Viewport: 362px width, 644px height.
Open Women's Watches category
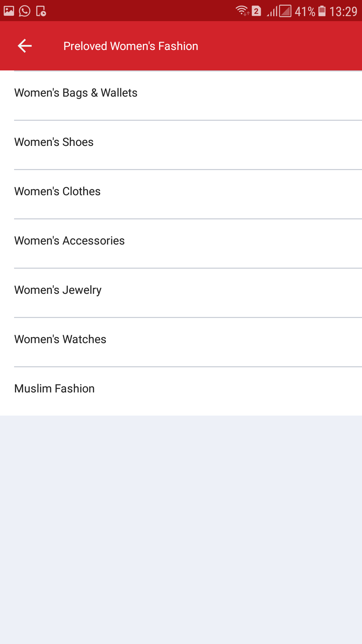tap(60, 339)
